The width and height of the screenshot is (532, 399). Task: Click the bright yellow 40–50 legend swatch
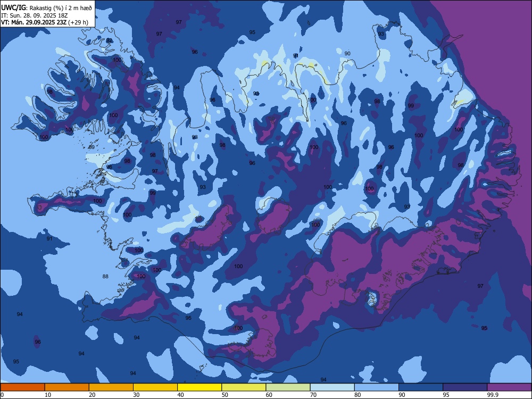(x=199, y=387)
